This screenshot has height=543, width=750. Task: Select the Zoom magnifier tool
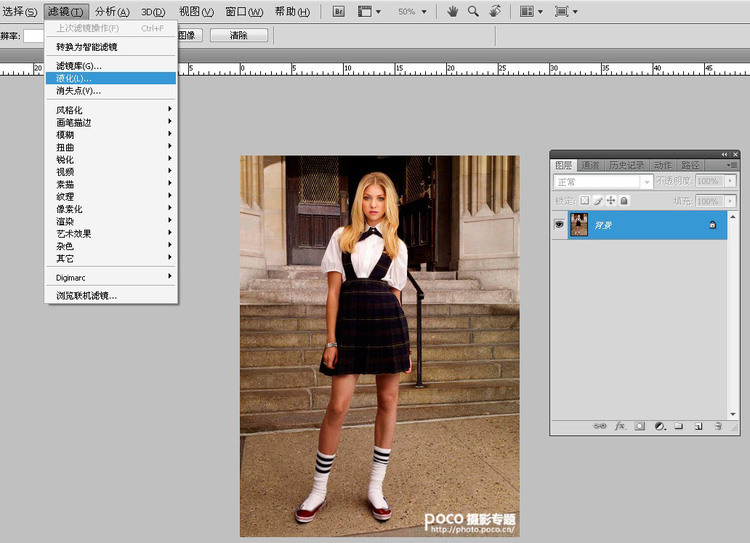(x=473, y=11)
